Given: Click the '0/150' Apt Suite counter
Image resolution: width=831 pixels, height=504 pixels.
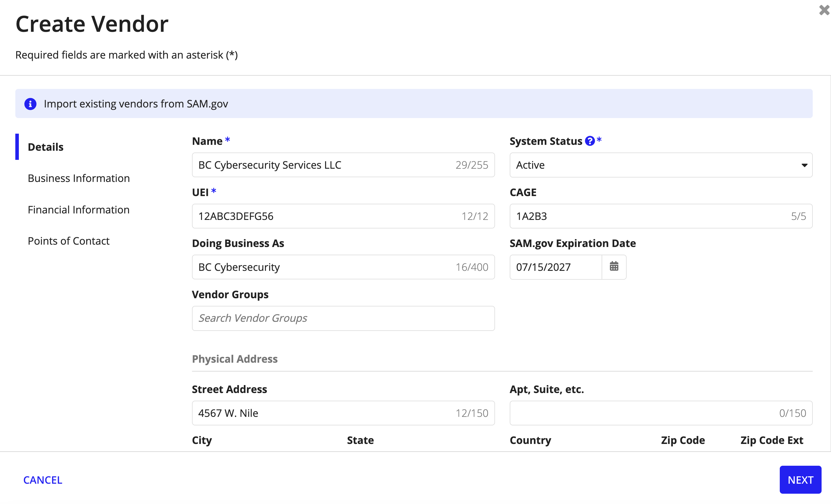Looking at the screenshot, I should click(x=792, y=413).
